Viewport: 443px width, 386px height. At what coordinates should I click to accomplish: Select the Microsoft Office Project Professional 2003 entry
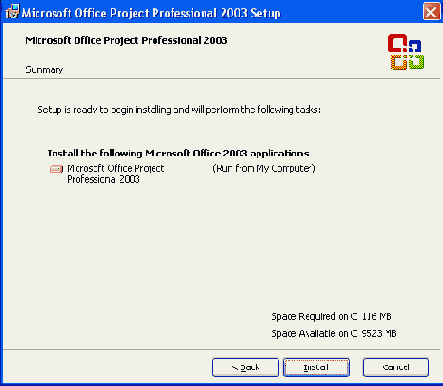tap(115, 174)
